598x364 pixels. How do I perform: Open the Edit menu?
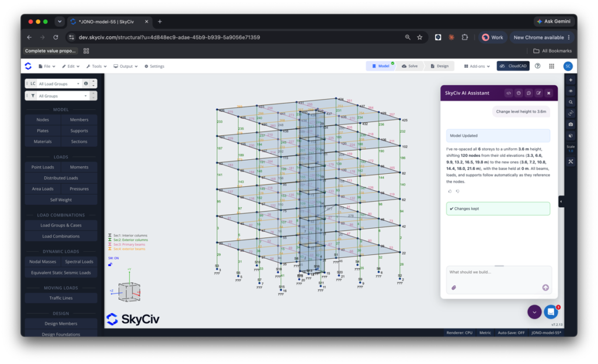pos(71,66)
